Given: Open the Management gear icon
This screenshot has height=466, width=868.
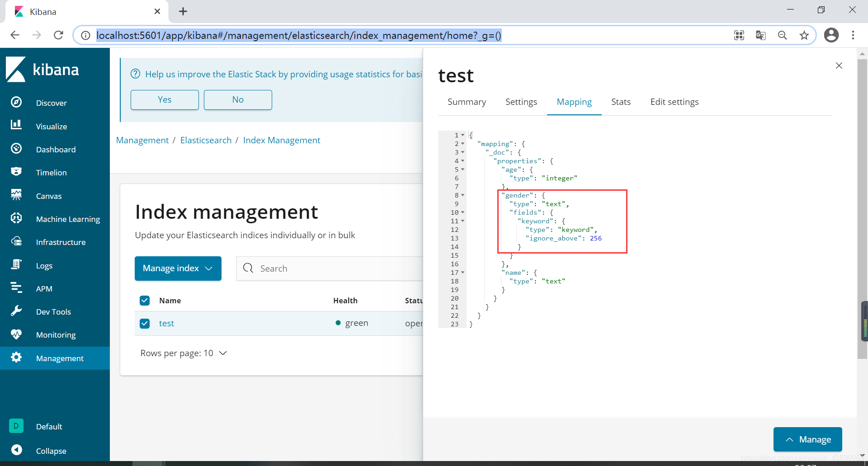Looking at the screenshot, I should coord(16,358).
